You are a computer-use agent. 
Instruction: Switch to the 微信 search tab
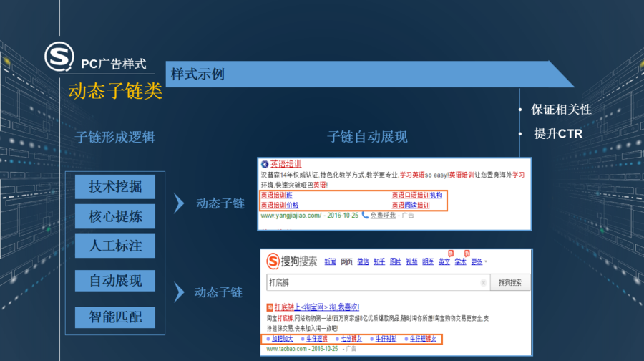point(364,261)
